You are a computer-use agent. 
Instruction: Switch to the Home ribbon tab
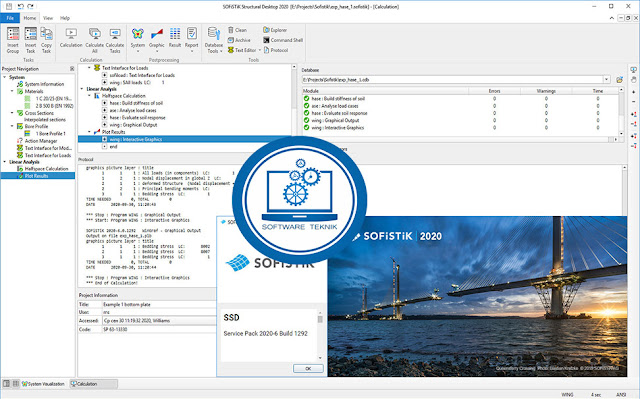click(29, 18)
